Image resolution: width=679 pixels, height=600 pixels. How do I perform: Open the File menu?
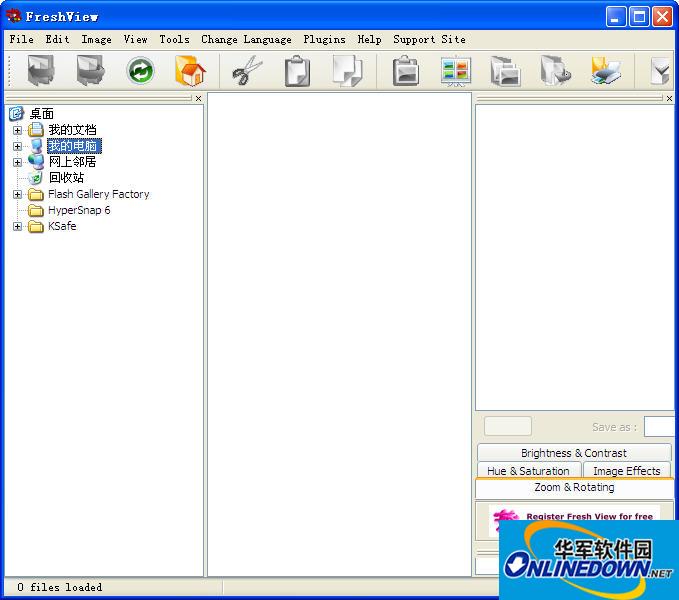(x=22, y=39)
